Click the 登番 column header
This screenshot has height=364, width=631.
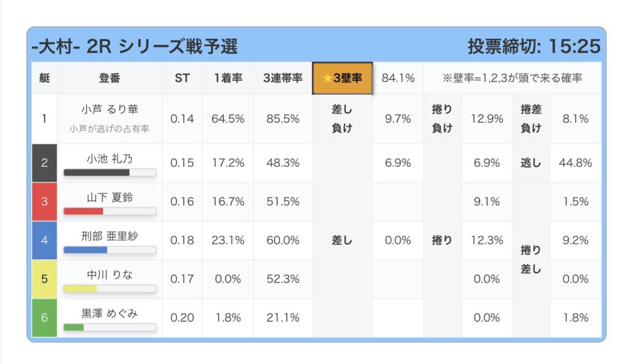coord(110,78)
